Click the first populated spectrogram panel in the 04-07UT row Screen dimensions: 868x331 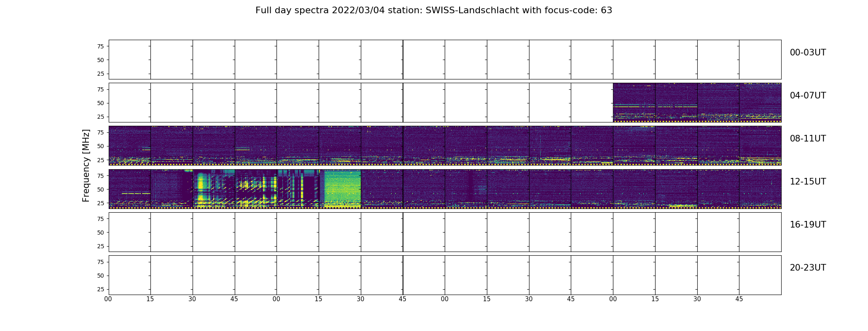pyautogui.click(x=634, y=103)
